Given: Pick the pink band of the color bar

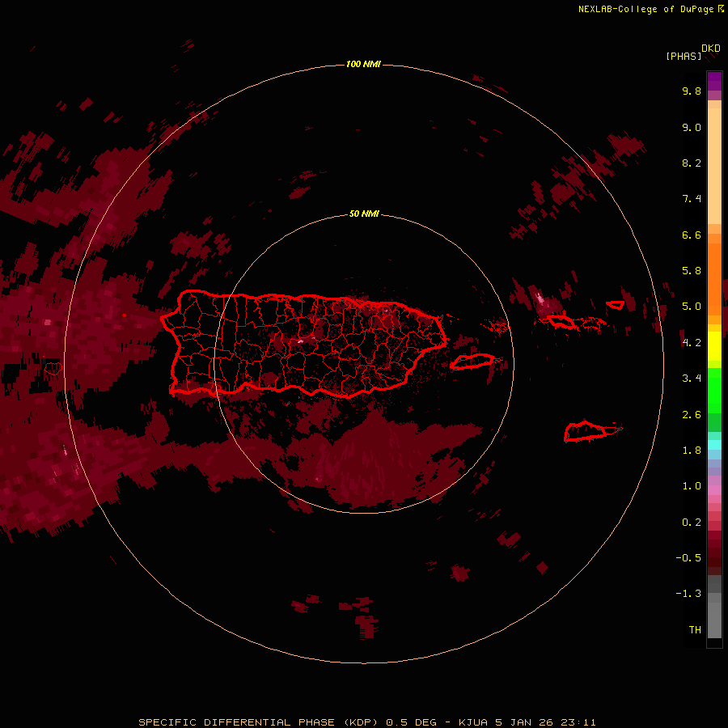Looking at the screenshot, I should click(714, 490).
